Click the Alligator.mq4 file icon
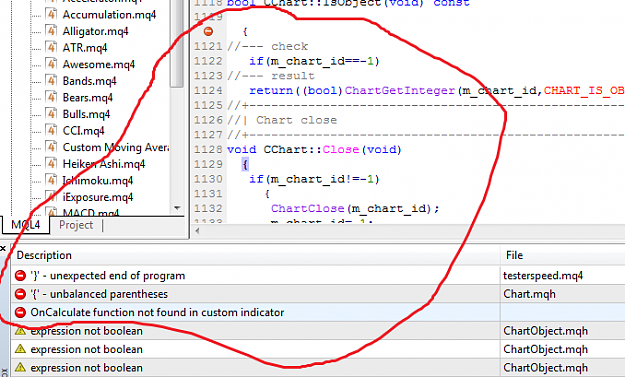The height and width of the screenshot is (377, 625). 51,30
